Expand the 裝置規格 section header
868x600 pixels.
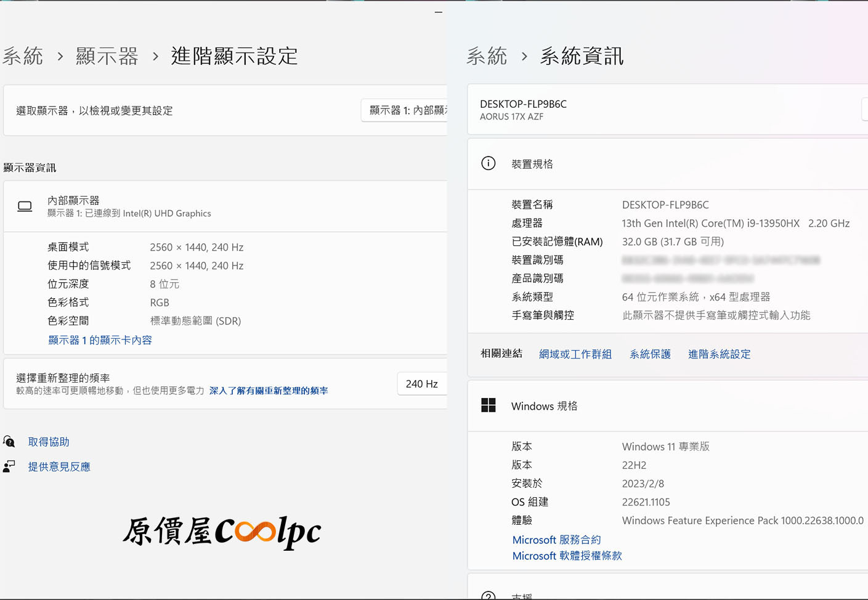[x=668, y=164]
